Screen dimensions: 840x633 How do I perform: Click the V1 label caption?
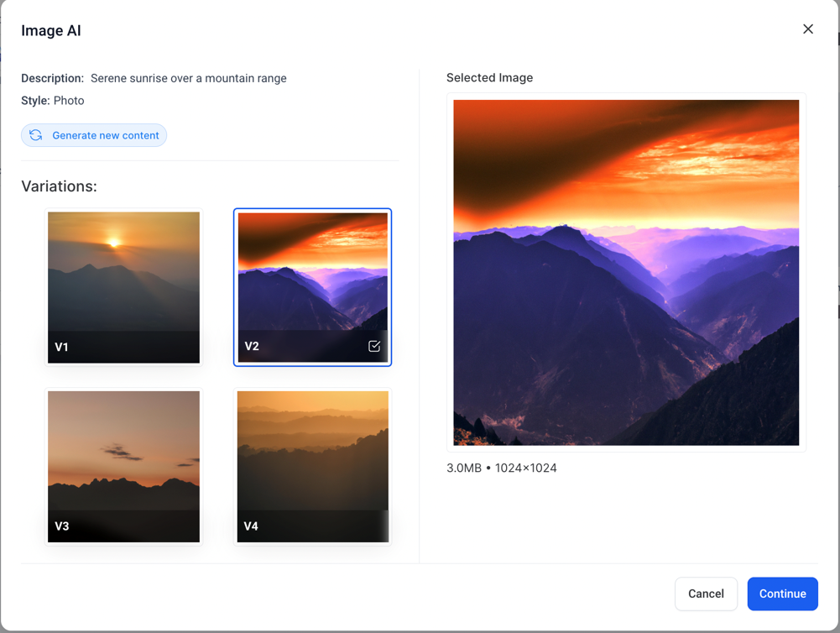(x=62, y=347)
